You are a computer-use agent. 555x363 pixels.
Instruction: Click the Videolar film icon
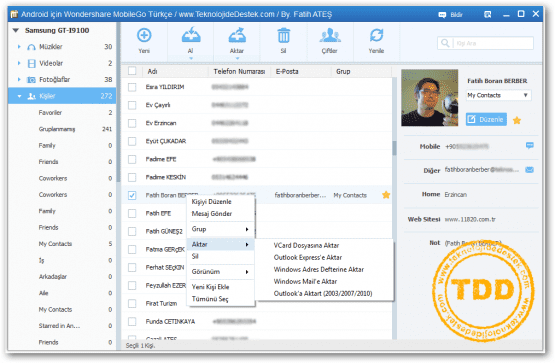pos(32,63)
